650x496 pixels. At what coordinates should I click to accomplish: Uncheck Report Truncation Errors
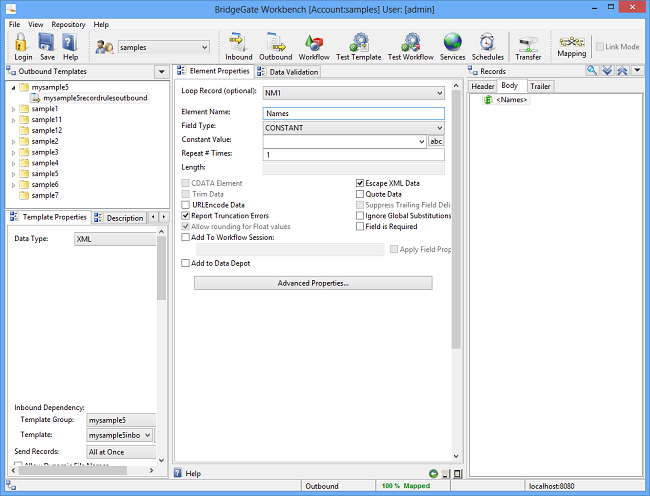click(x=185, y=215)
